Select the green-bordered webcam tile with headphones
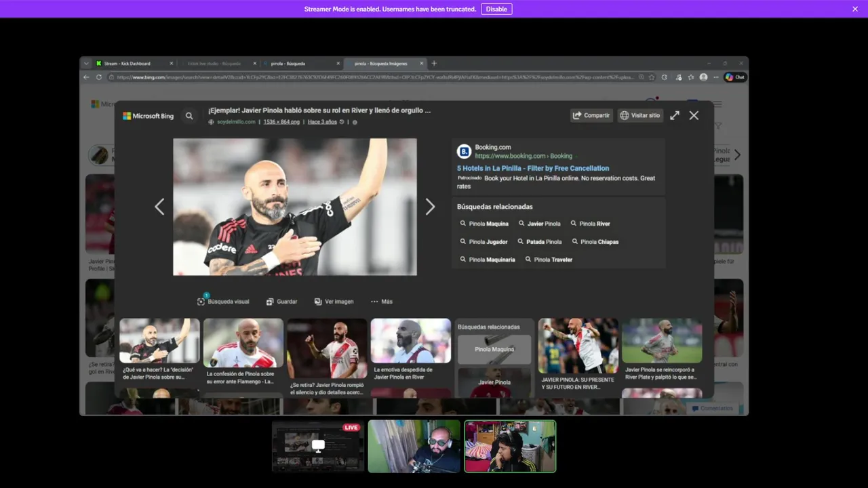 [x=510, y=446]
